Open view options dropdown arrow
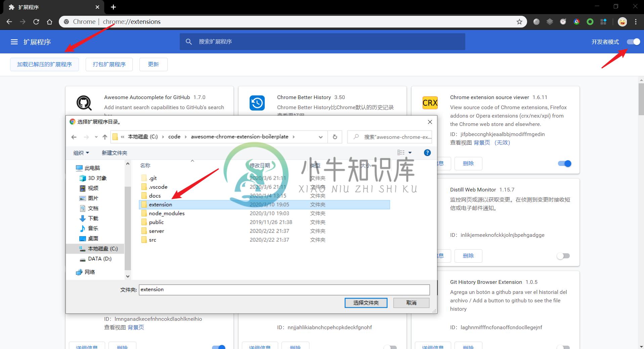Viewport: 644px width, 349px height. pyautogui.click(x=410, y=152)
